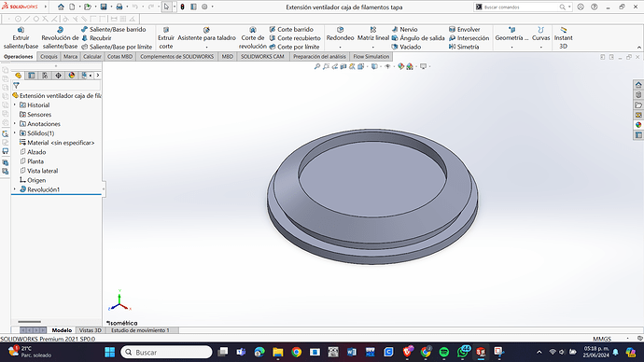The height and width of the screenshot is (362, 644).
Task: Select the Extruir saliente/base tool
Action: pos(21,37)
